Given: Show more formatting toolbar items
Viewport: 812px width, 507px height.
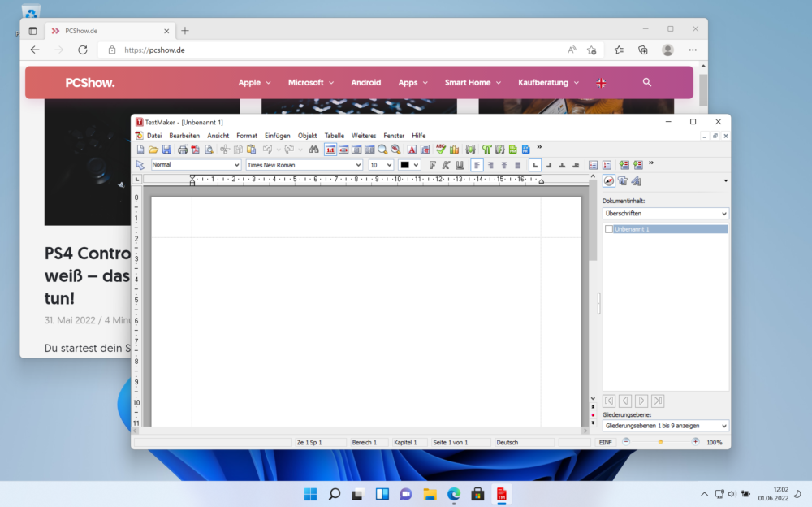Looking at the screenshot, I should coord(651,163).
